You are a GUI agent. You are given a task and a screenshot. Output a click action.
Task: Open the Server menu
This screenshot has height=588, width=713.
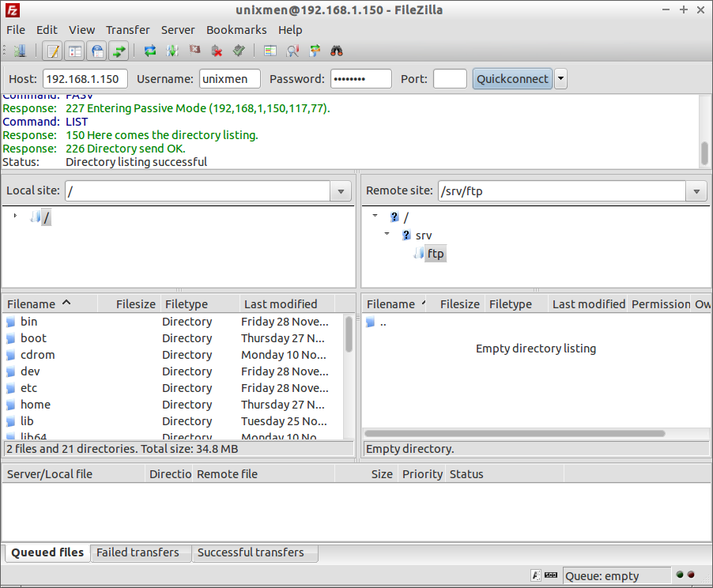click(x=178, y=30)
